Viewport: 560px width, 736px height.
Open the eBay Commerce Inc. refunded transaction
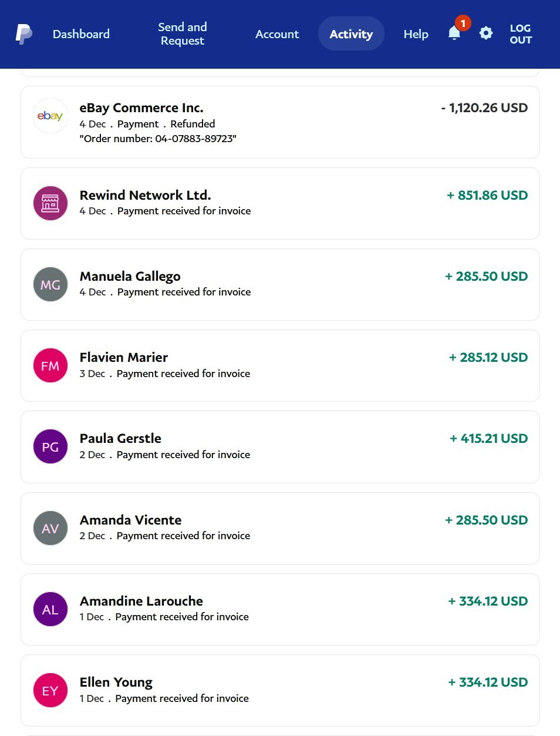(x=280, y=122)
